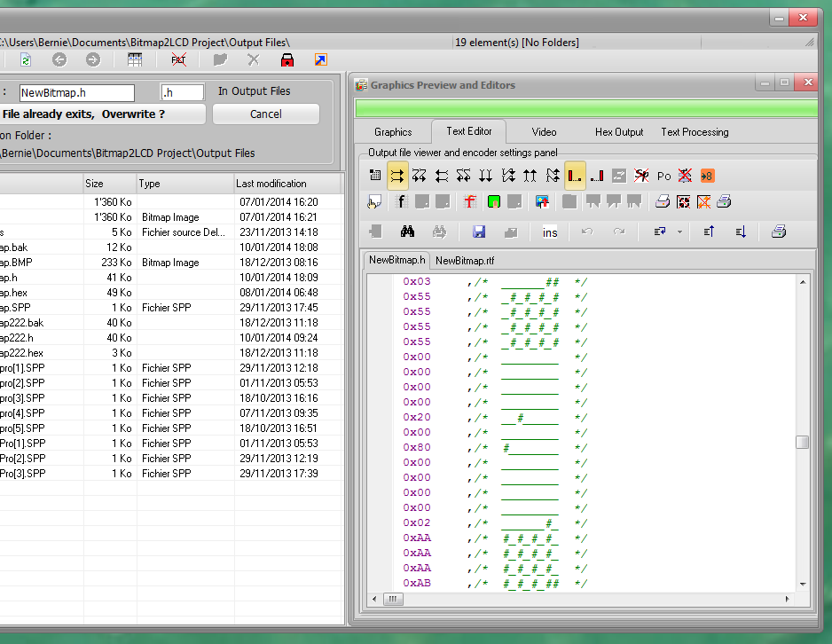Switch to the Hex Output tab

coord(619,132)
